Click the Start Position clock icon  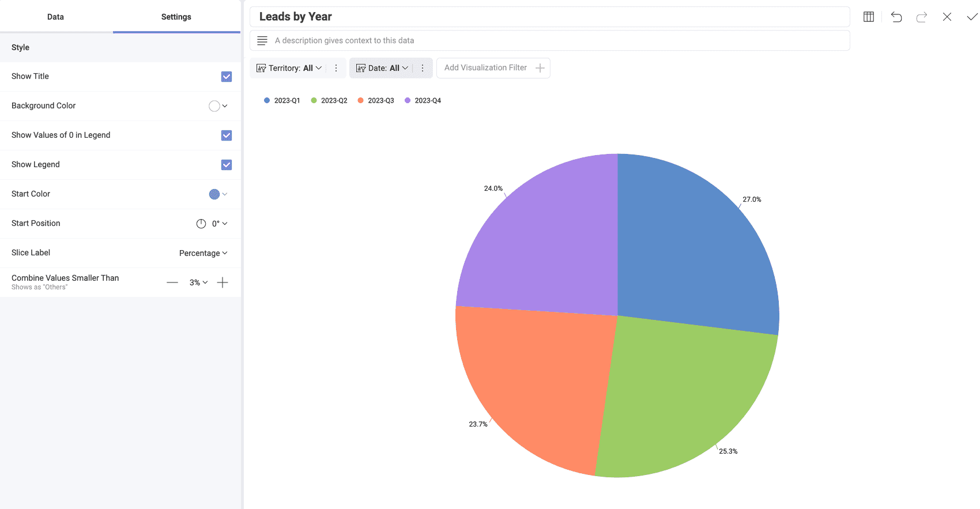click(201, 224)
